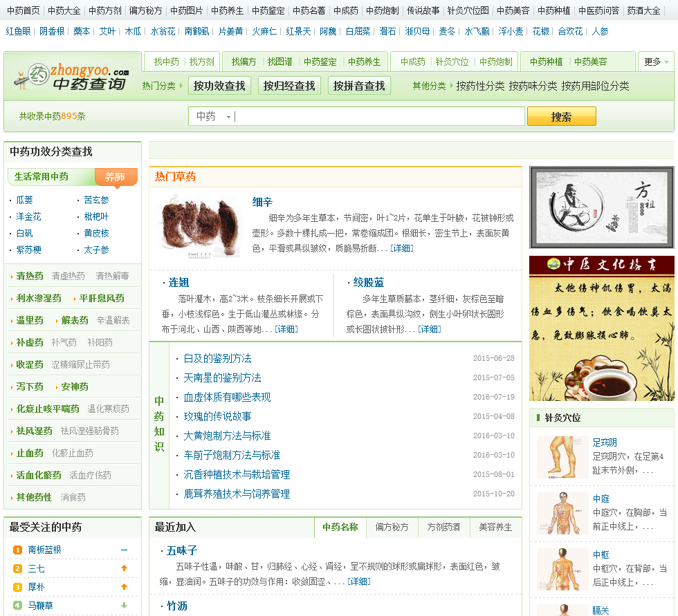Select the 养肺 orange tab
Screen dimensions: 678x616
coord(116,177)
